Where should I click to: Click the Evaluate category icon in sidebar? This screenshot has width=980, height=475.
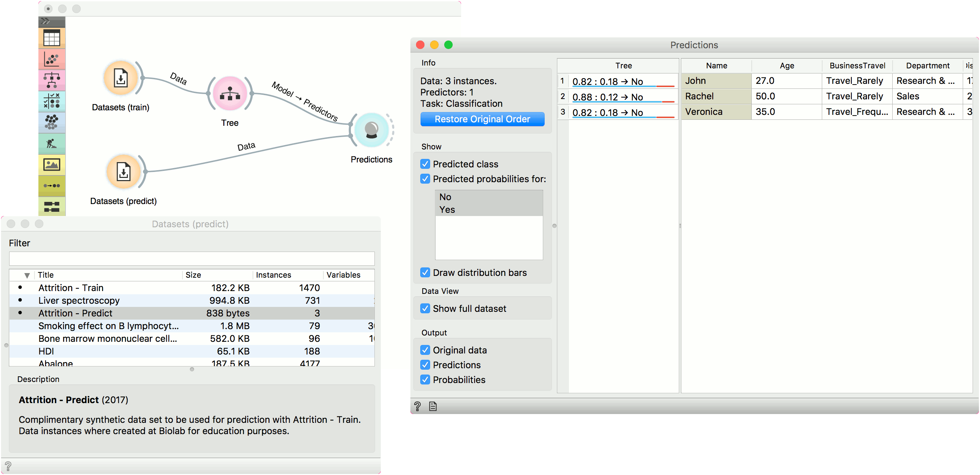(x=52, y=101)
